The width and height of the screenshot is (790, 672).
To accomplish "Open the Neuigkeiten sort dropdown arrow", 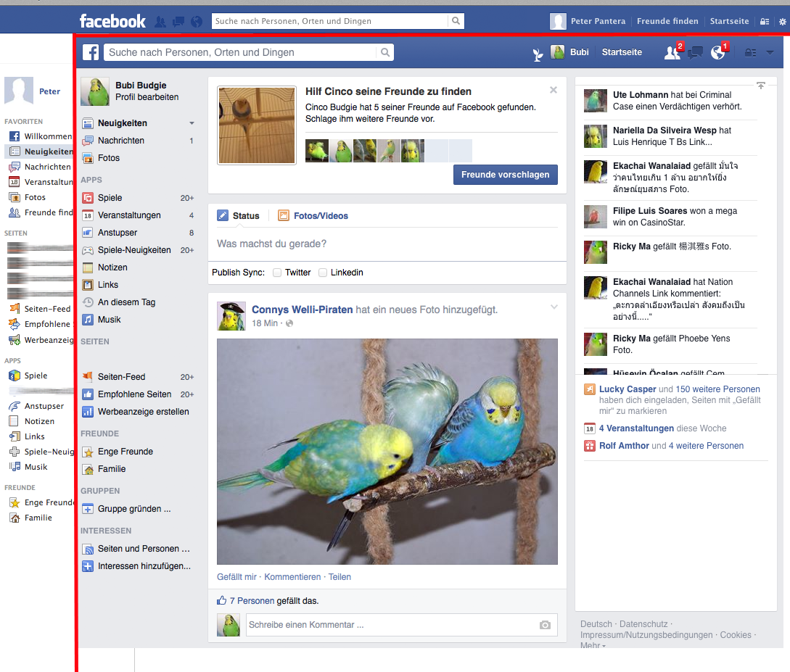I will coord(192,123).
